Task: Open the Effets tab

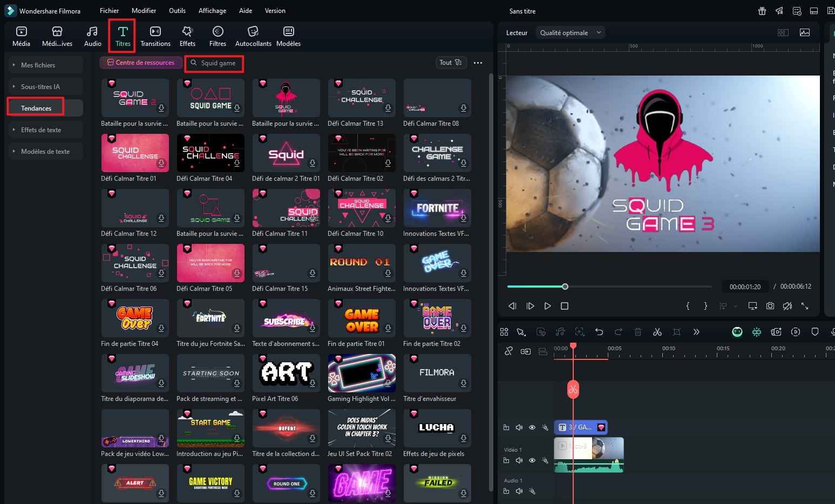Action: tap(187, 37)
